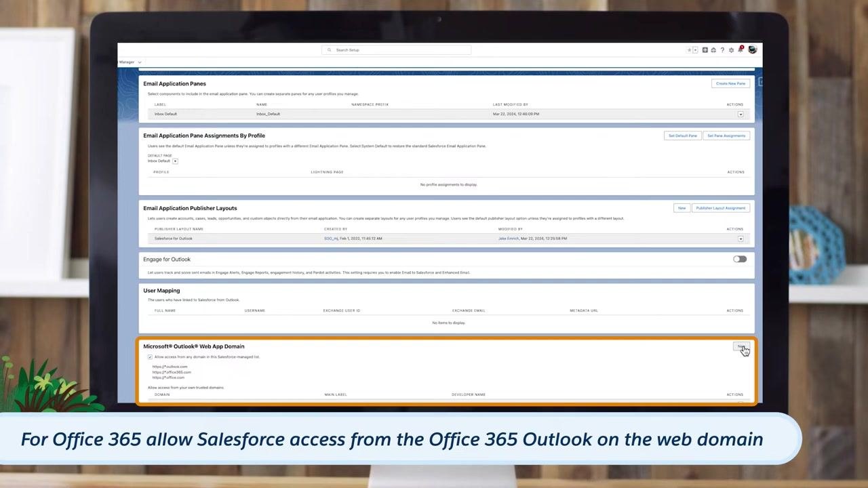
Task: Click the search magnifier icon
Action: point(330,50)
